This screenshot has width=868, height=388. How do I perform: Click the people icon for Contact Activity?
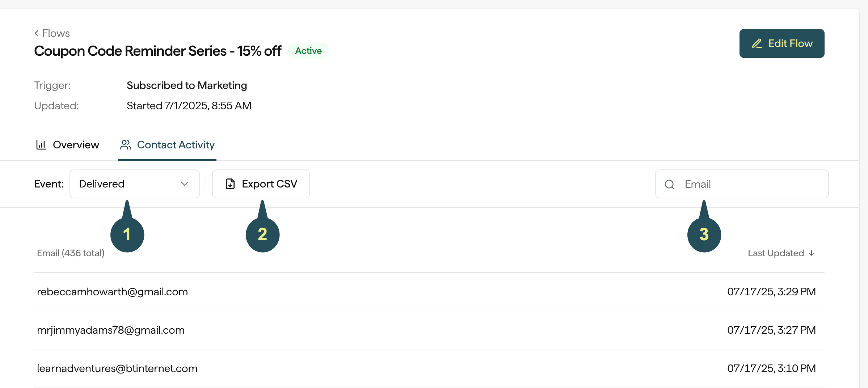[126, 145]
